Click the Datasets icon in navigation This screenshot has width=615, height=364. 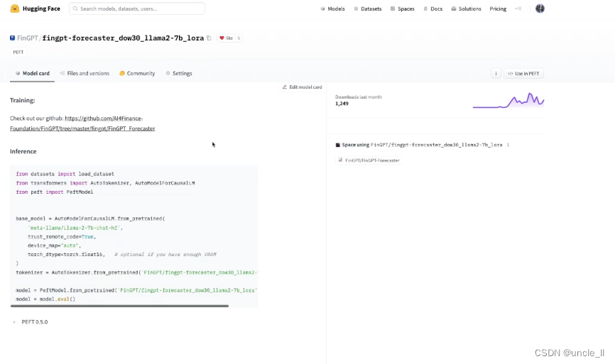tap(356, 9)
